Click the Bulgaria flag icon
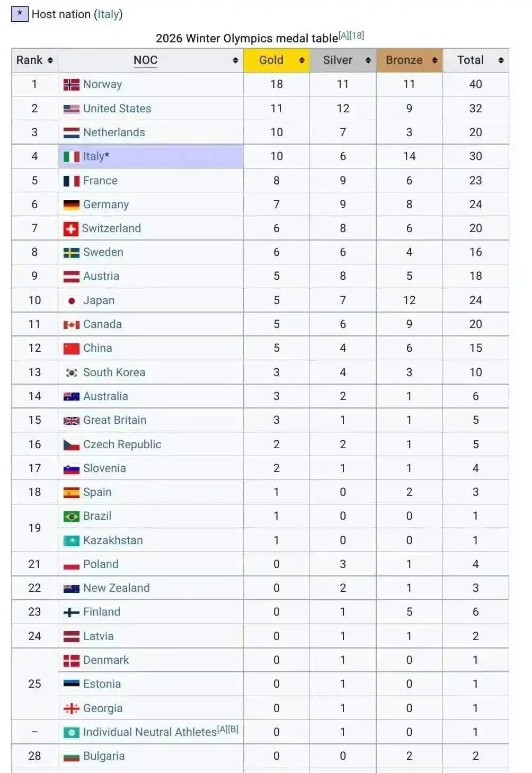This screenshot has height=773, width=532. click(72, 756)
